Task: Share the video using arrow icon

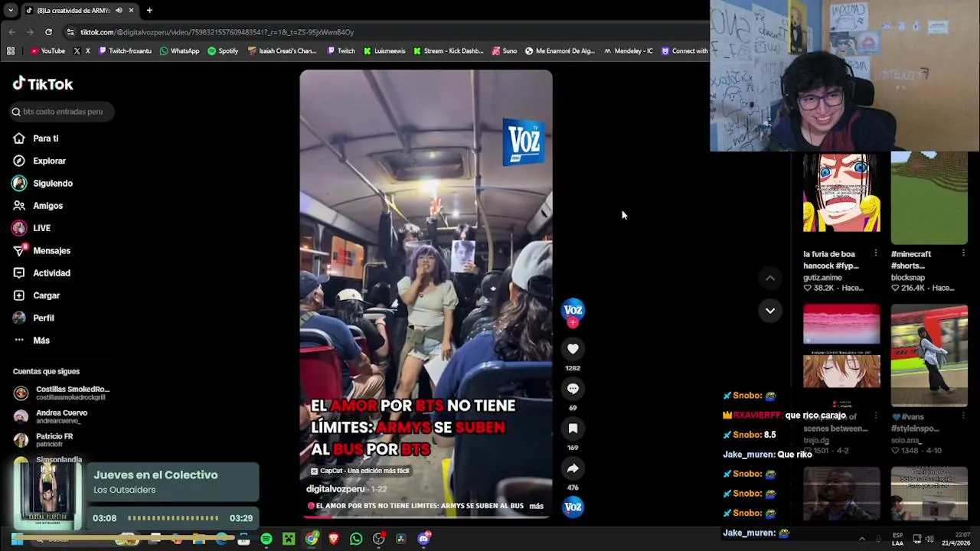Action: click(573, 468)
